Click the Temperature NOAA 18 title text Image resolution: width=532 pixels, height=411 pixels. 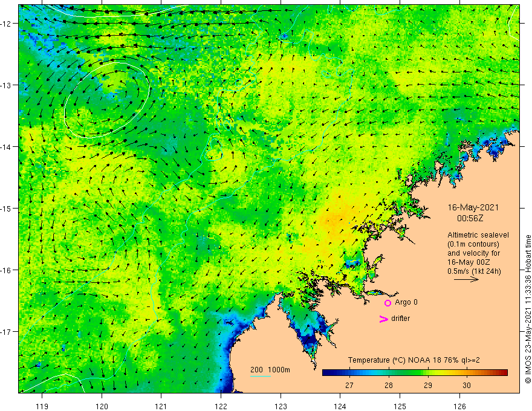(414, 360)
